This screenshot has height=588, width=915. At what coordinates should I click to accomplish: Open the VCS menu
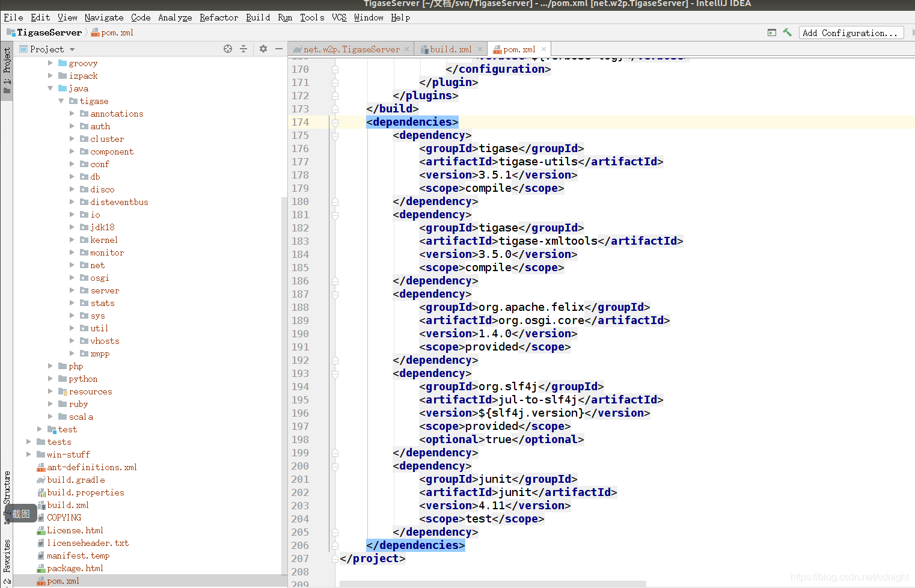click(x=339, y=17)
